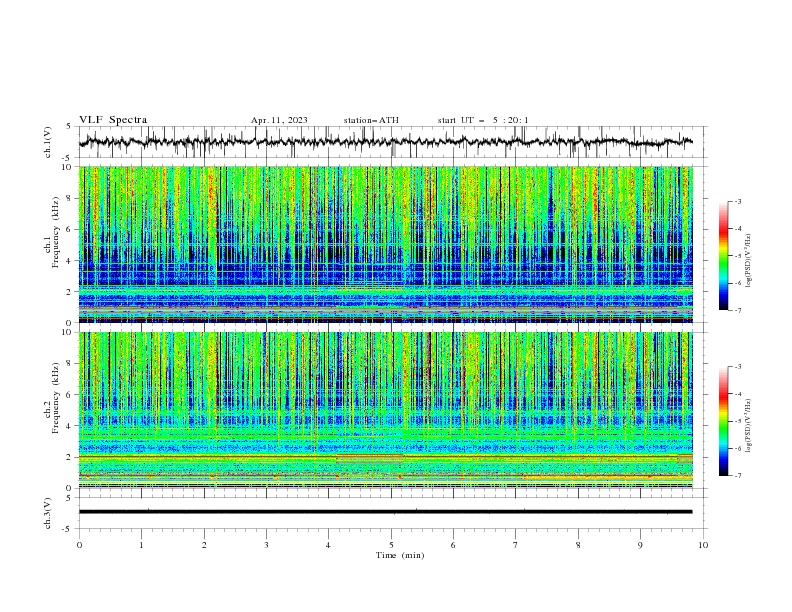Click the time axis tick label '10'
The height and width of the screenshot is (612, 792).
click(703, 545)
